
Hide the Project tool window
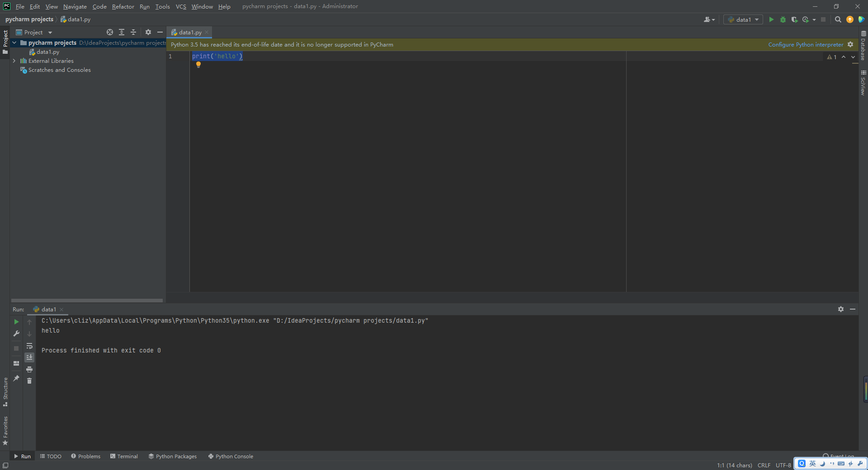tap(160, 32)
